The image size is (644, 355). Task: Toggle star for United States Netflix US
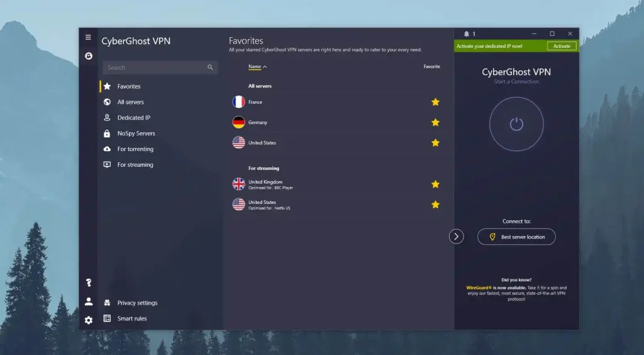click(x=435, y=205)
